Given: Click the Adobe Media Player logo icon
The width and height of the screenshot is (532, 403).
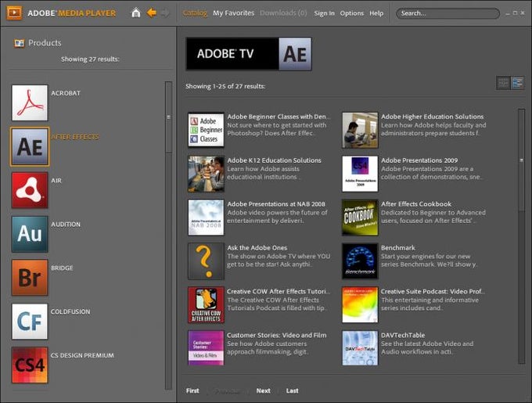Looking at the screenshot, I should pyautogui.click(x=14, y=13).
